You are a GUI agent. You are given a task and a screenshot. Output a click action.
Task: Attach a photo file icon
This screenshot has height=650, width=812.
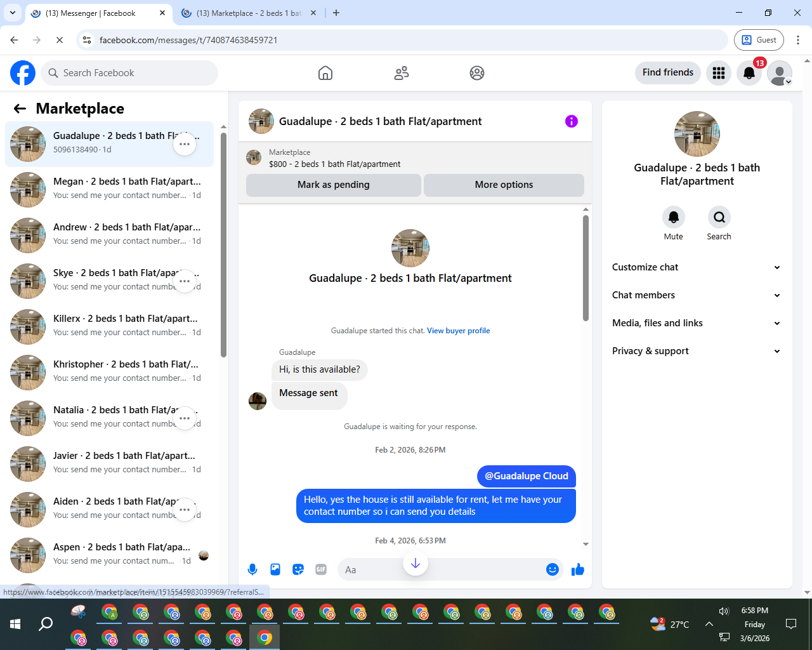coord(275,569)
